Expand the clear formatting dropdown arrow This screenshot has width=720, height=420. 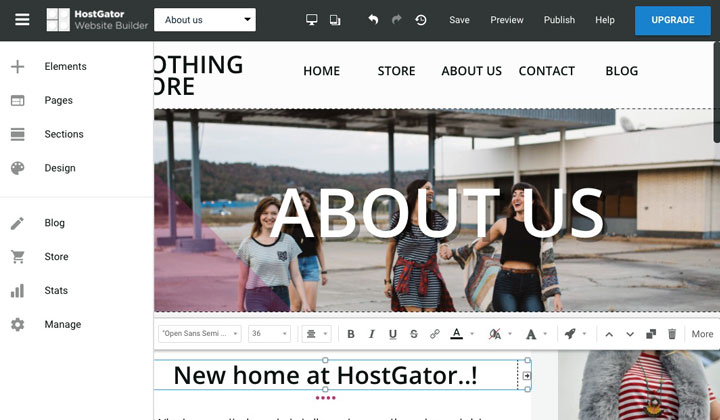[510, 334]
